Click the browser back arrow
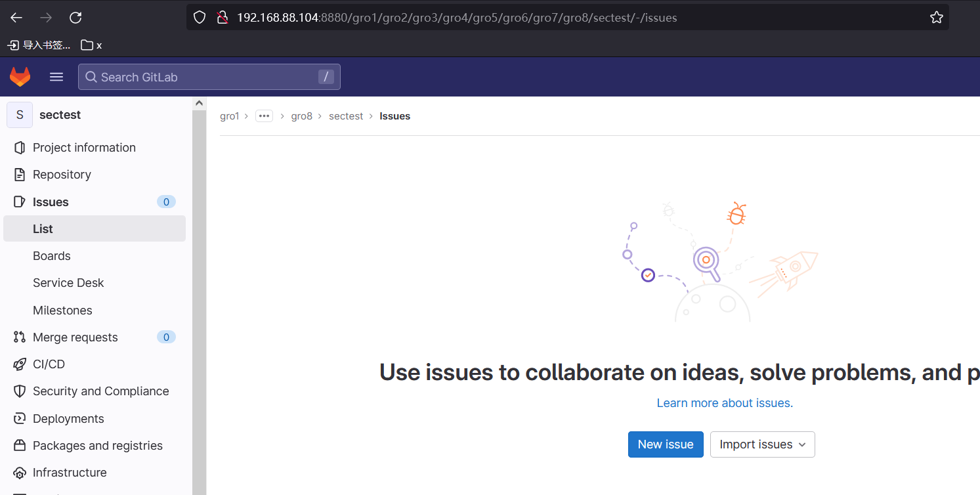The height and width of the screenshot is (495, 980). (x=16, y=18)
